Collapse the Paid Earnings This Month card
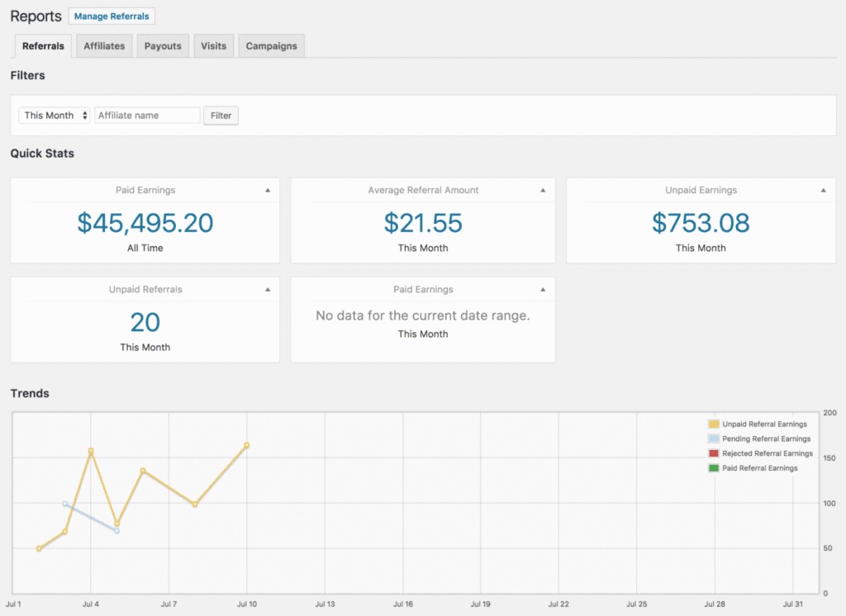 (543, 290)
